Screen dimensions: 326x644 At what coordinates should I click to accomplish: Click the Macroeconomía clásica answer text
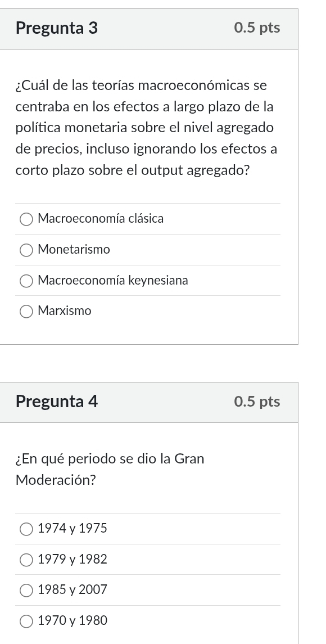point(100,219)
